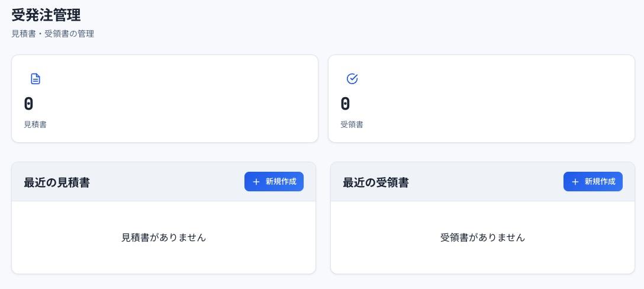This screenshot has width=644, height=289.
Task: Click the 最近の受領書 panel heading
Action: tap(376, 182)
